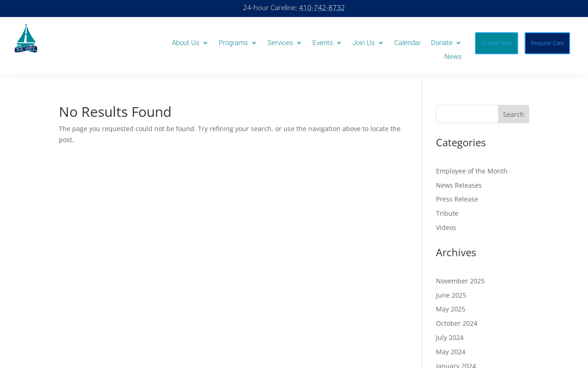Click the Archives sidebar heading
The width and height of the screenshot is (588, 368).
point(456,253)
